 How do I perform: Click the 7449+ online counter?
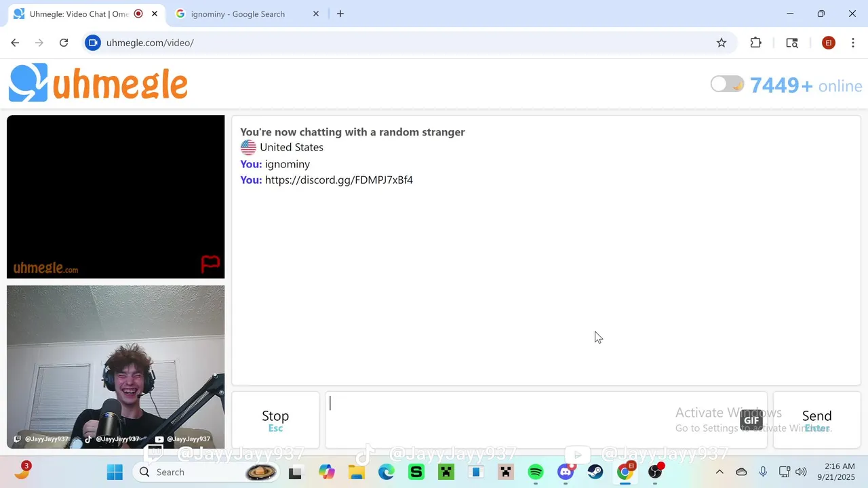(806, 85)
